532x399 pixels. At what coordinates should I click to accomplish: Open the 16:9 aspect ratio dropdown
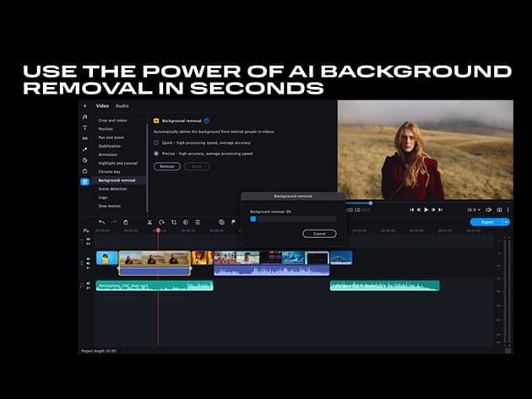point(473,209)
